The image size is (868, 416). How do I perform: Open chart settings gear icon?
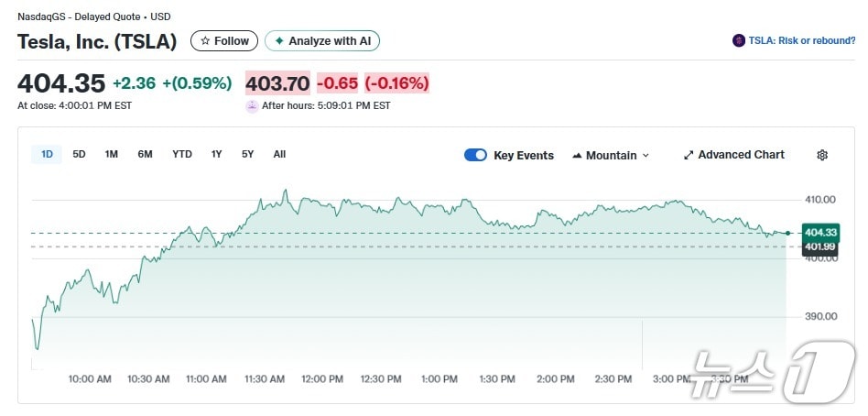[x=822, y=155]
